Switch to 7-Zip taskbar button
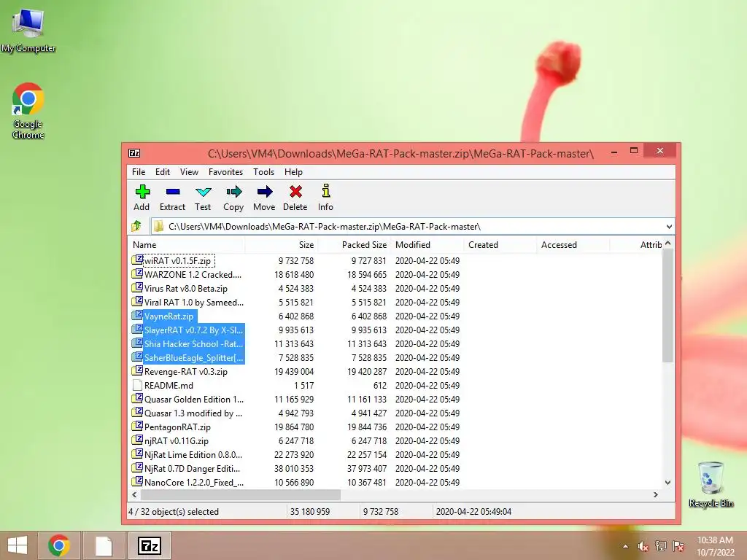 point(149,545)
